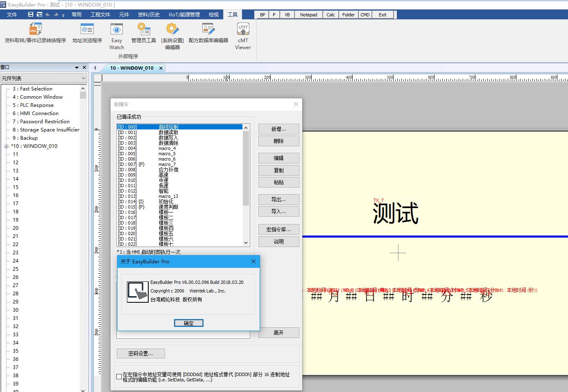Screen dimensions: 568x392
Task: Click the save disk icon in title bar
Action: [31, 15]
